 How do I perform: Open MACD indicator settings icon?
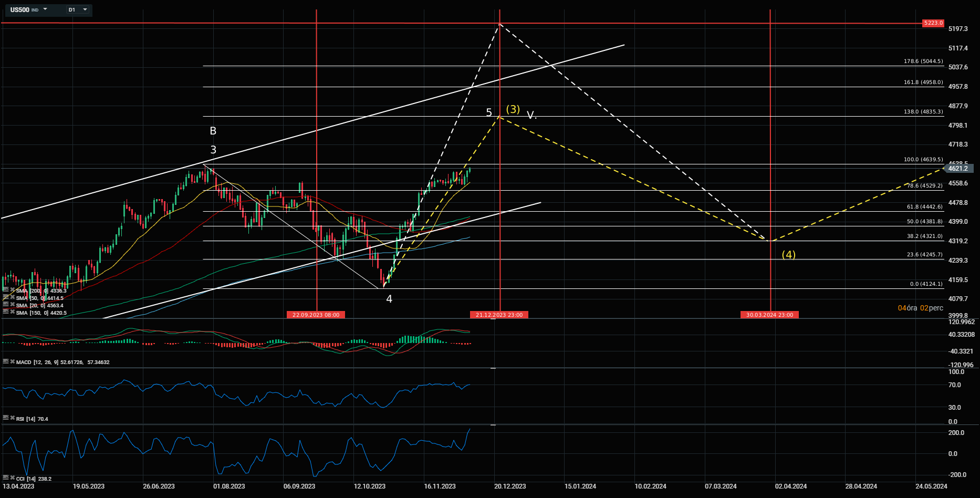6,361
